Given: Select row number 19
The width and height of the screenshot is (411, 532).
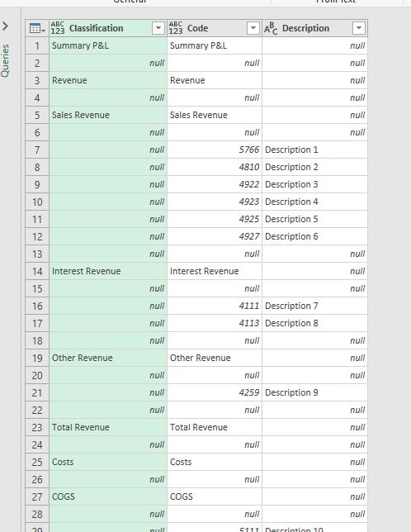Looking at the screenshot, I should 37,358.
